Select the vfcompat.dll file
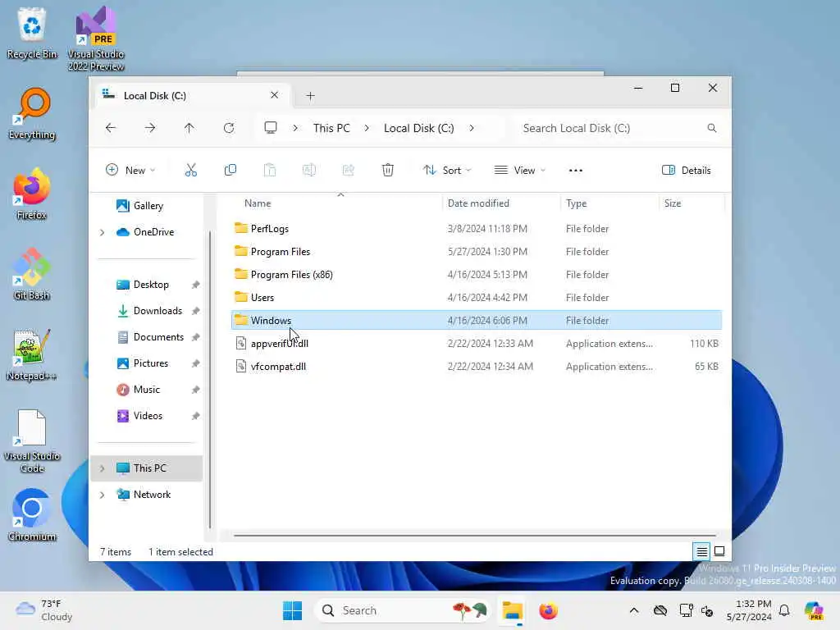 coord(477,367)
